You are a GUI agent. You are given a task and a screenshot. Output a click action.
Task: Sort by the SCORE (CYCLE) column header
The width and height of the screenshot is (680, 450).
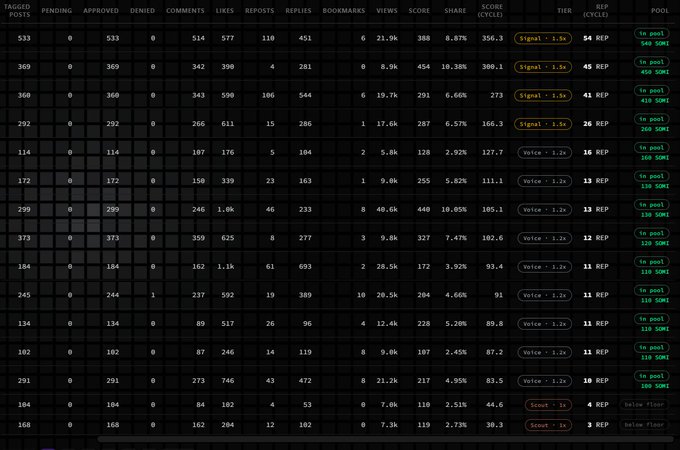tap(490, 10)
